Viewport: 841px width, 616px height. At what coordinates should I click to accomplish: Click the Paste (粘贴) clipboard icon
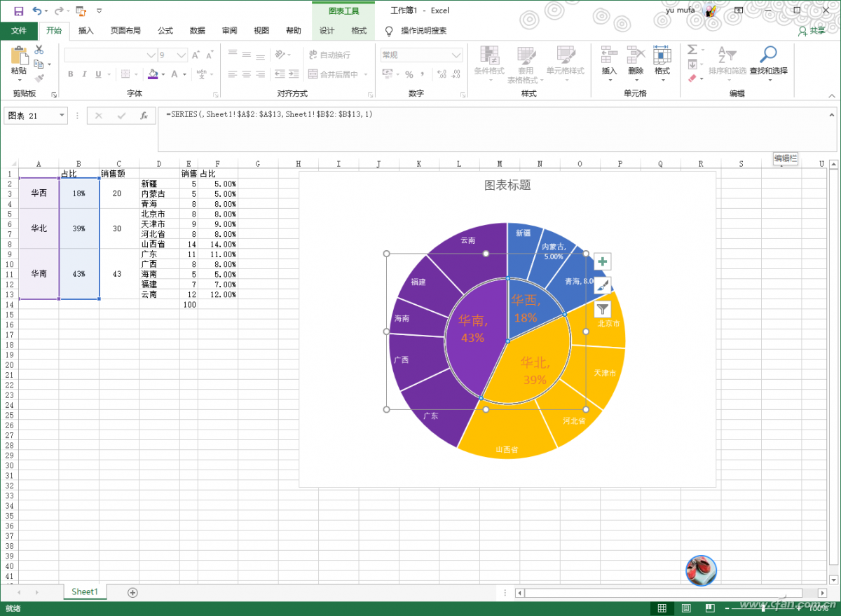(x=19, y=56)
